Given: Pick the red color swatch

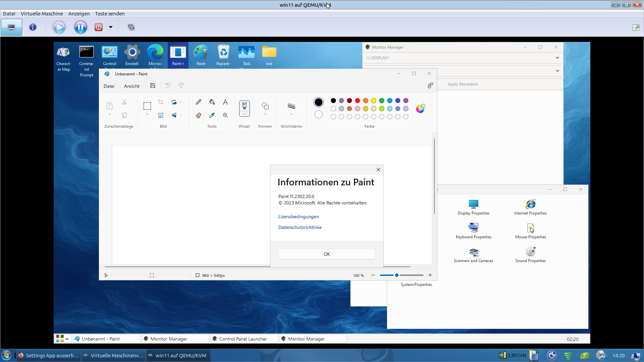Looking at the screenshot, I should (358, 101).
